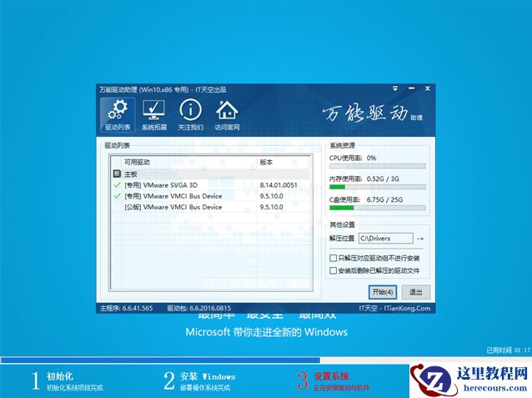Viewport: 532px width, 398px height.
Task: Uncheck [专用] VMware VMCI Bus Device
Action: [117, 196]
